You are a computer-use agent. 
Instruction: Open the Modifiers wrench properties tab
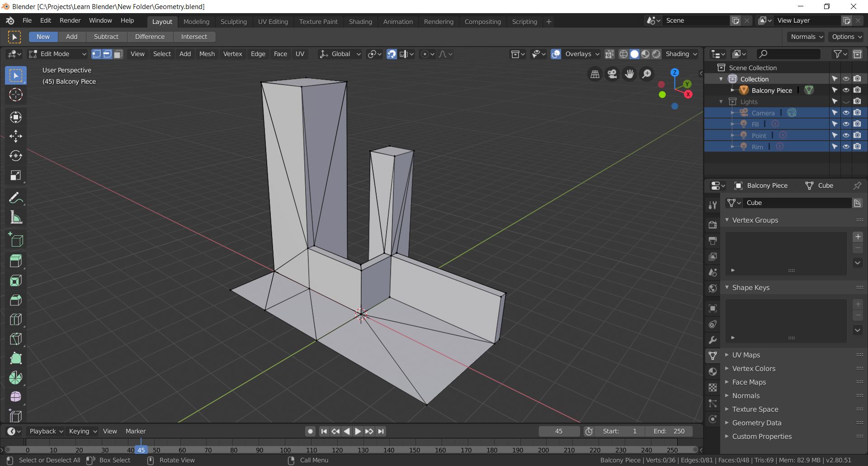[x=712, y=340]
